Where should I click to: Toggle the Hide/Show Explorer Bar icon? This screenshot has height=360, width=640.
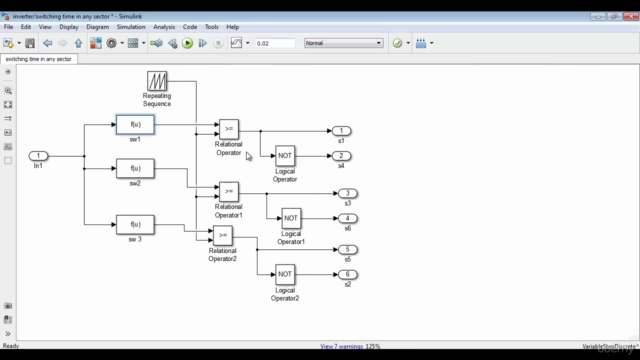8,72
